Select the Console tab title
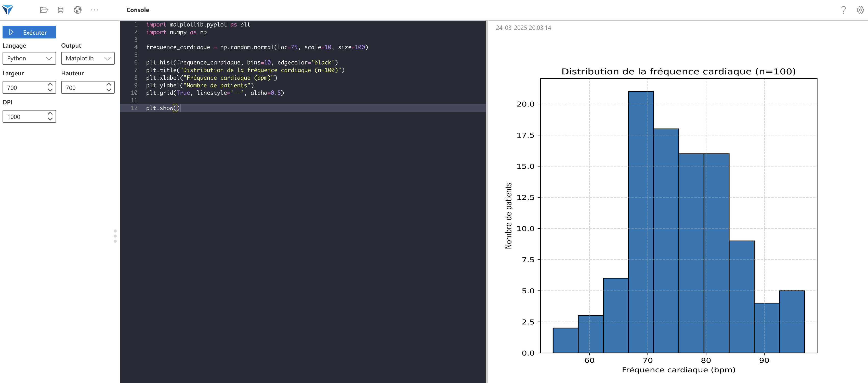 [x=137, y=10]
